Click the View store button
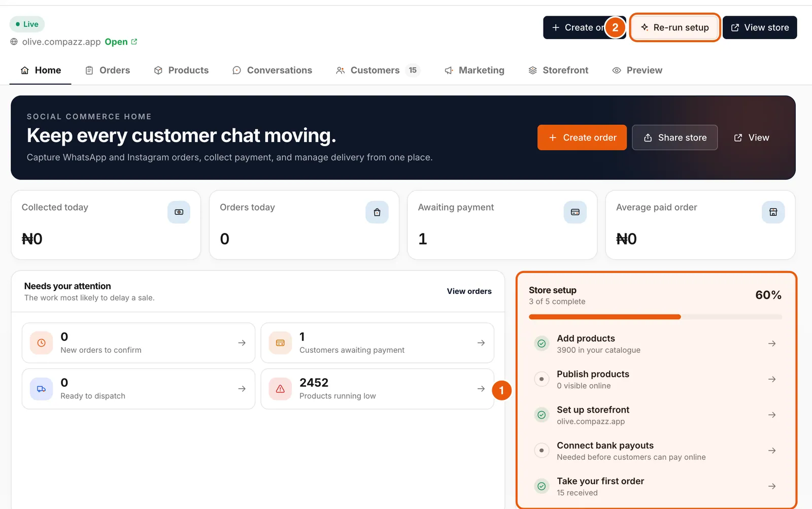Screen dimensions: 812x509 coord(760,27)
